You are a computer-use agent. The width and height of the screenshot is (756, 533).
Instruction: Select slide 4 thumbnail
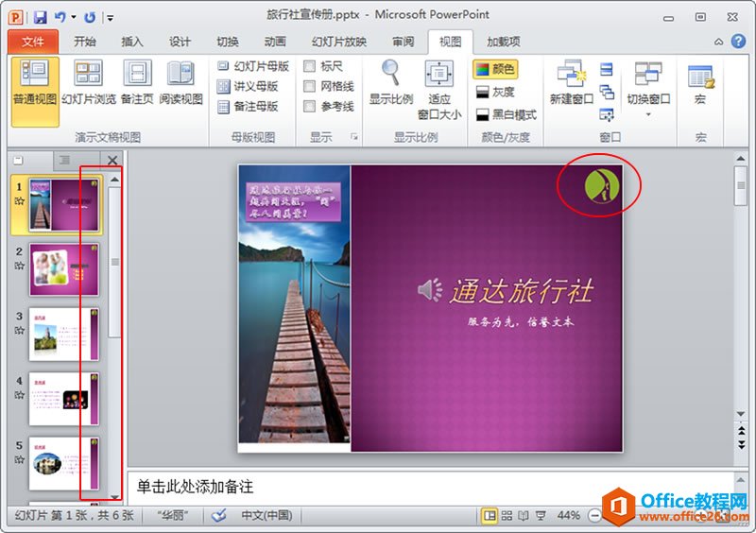(x=64, y=399)
